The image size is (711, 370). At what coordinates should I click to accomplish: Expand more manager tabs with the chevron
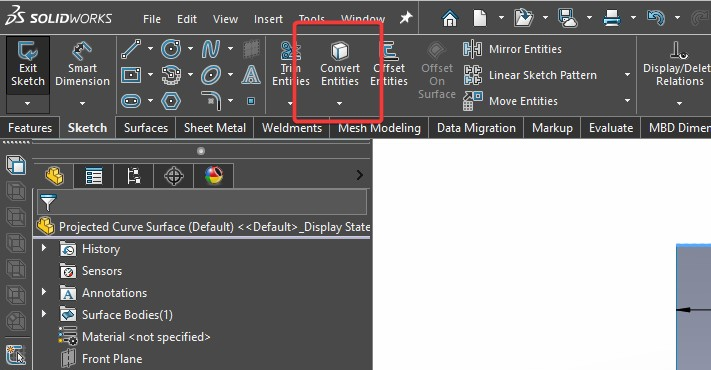tap(360, 175)
